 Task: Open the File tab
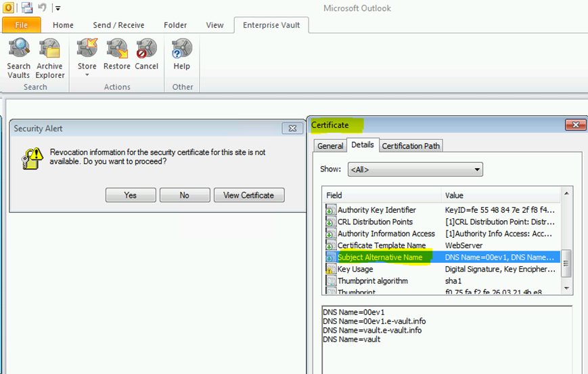(22, 25)
